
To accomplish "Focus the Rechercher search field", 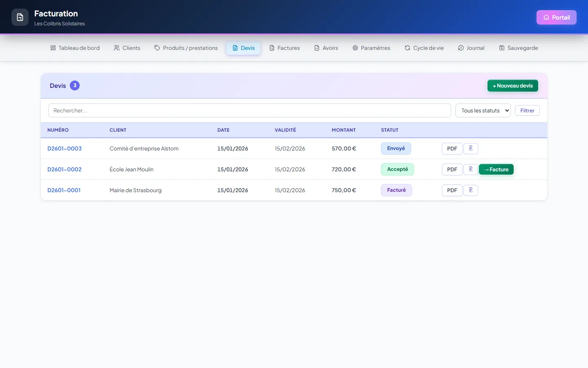I will pos(249,110).
